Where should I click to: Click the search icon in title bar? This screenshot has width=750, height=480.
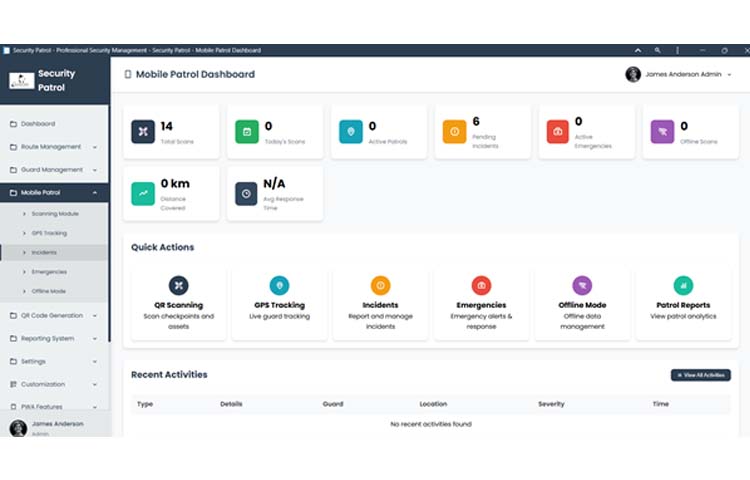[x=657, y=50]
